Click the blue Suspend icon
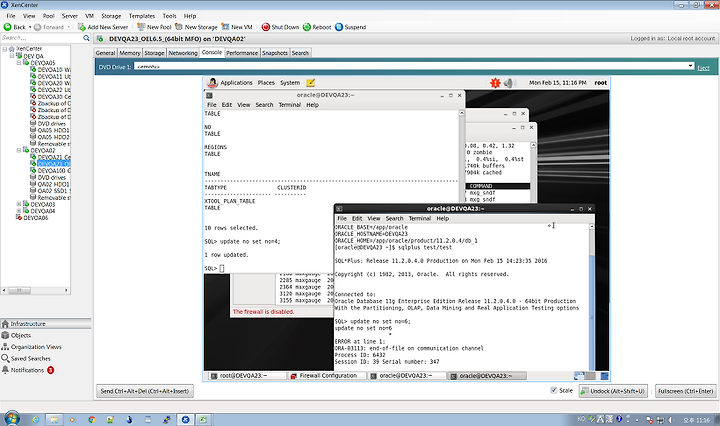This screenshot has height=426, width=720. tap(339, 27)
